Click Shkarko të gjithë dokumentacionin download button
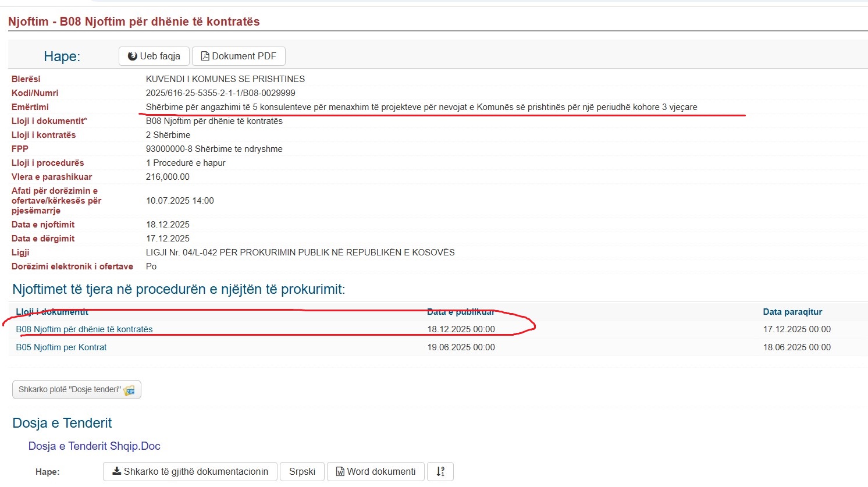The height and width of the screenshot is (487, 868). [x=190, y=471]
